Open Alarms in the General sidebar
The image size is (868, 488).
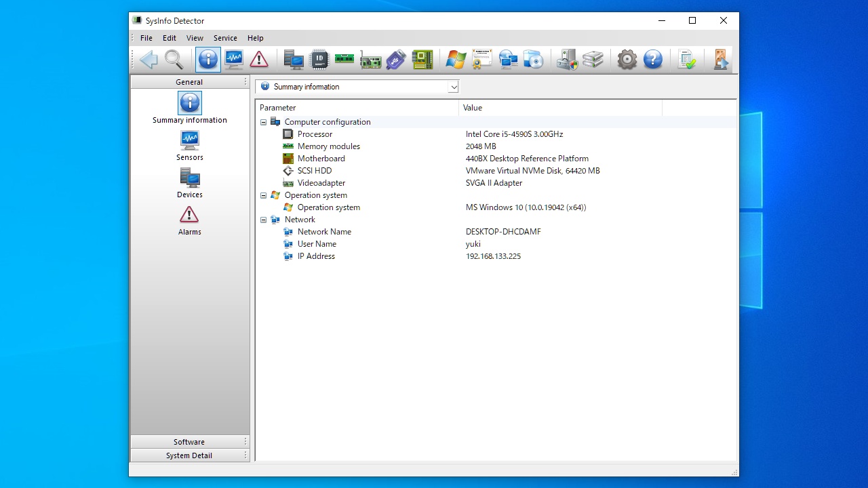(190, 220)
